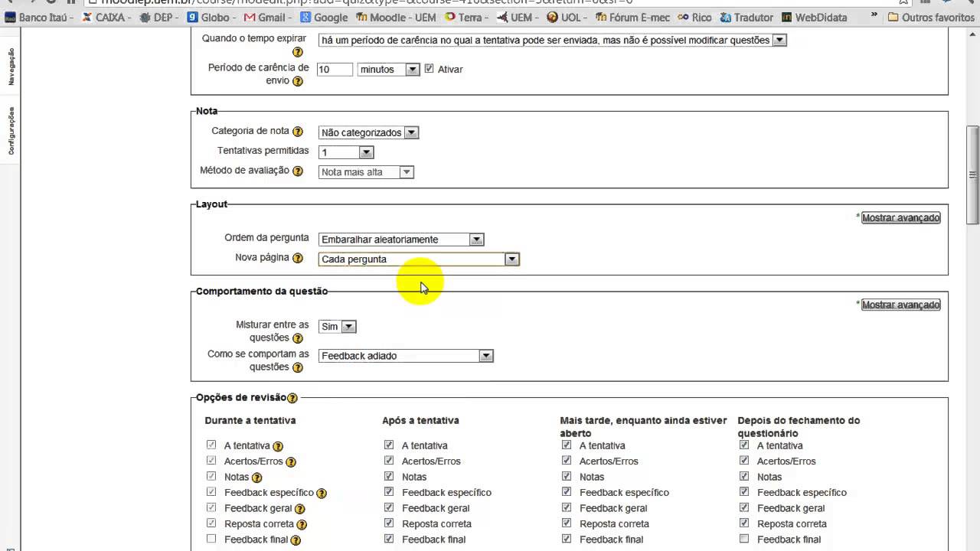The image size is (980, 551).
Task: Click help icon beside 'Categoria de nota'
Action: tap(298, 132)
